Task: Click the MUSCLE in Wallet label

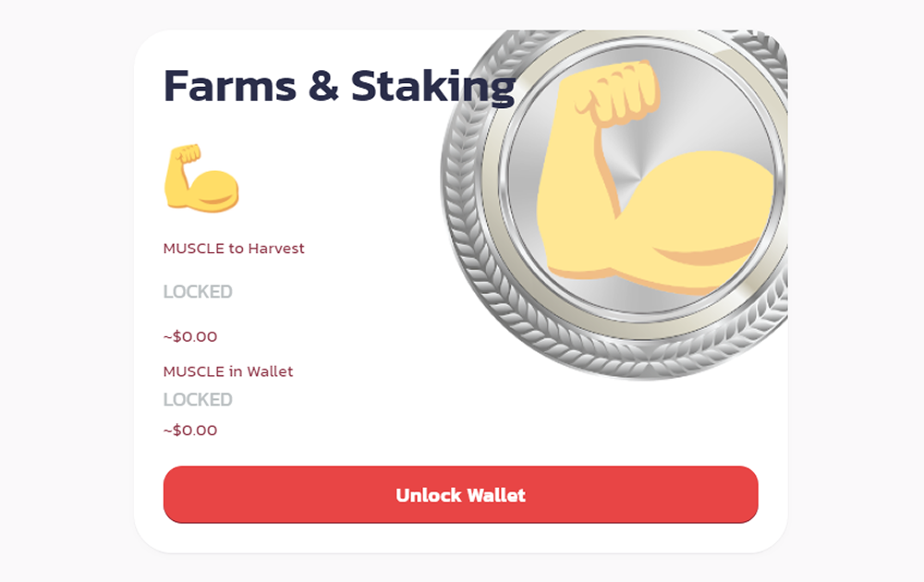Action: click(228, 371)
